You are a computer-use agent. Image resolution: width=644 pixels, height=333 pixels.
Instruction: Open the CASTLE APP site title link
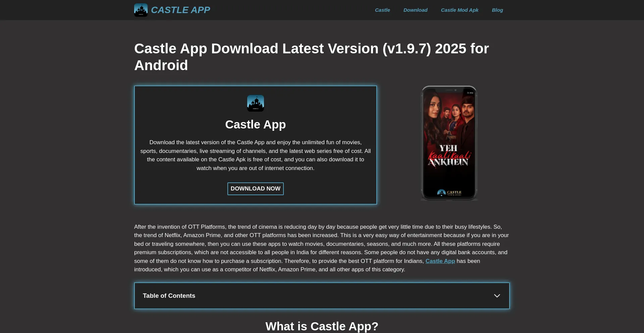(x=180, y=10)
